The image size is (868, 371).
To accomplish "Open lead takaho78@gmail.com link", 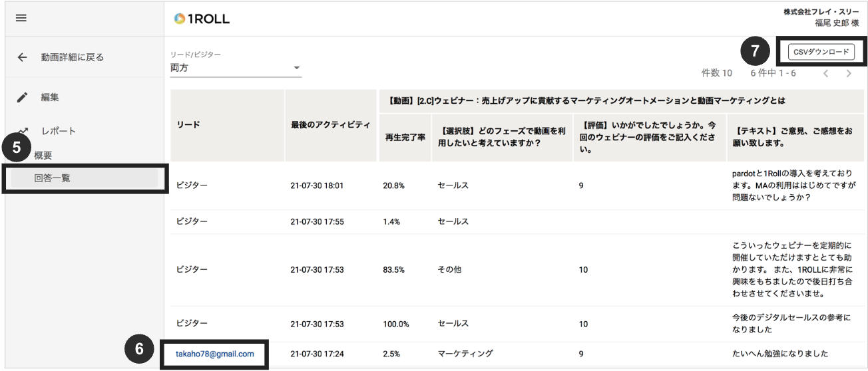I will [x=215, y=354].
